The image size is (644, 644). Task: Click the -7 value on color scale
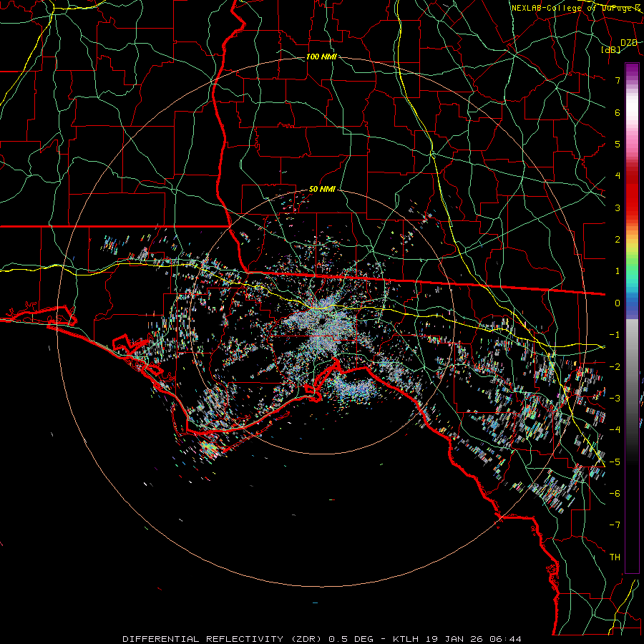pyautogui.click(x=615, y=525)
